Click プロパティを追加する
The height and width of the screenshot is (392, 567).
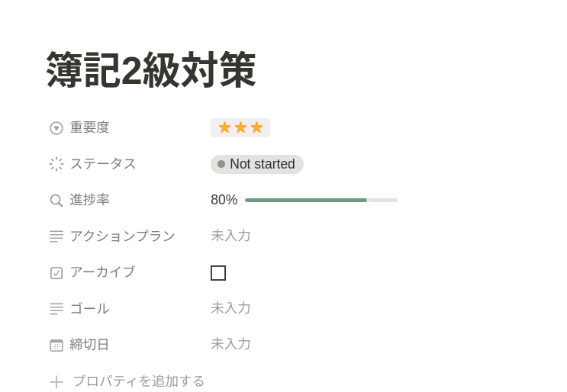139,381
